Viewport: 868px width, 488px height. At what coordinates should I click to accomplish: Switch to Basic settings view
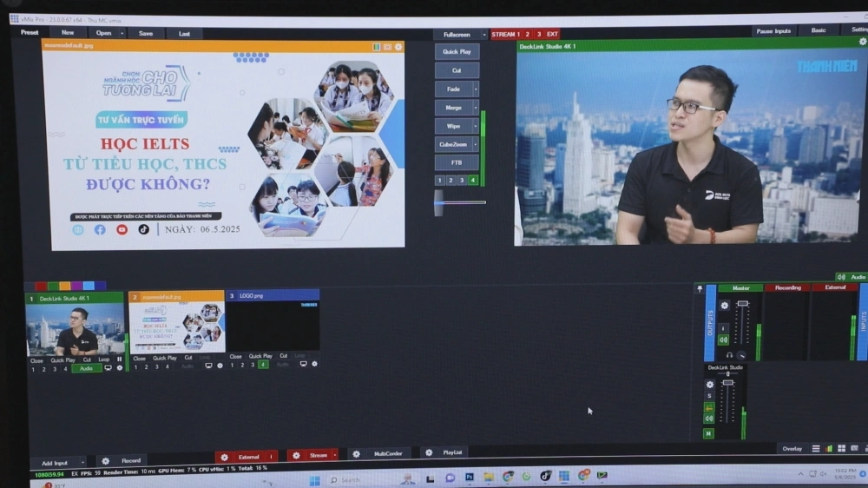(818, 30)
